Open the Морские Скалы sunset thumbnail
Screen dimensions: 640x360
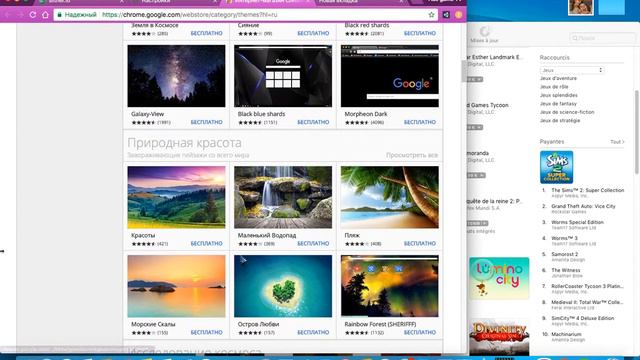[176, 286]
